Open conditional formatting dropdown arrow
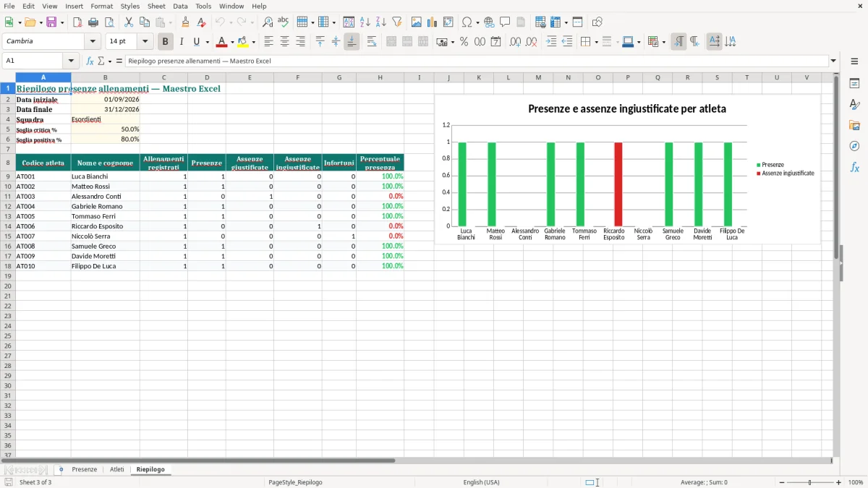This screenshot has height=488, width=868. [663, 42]
